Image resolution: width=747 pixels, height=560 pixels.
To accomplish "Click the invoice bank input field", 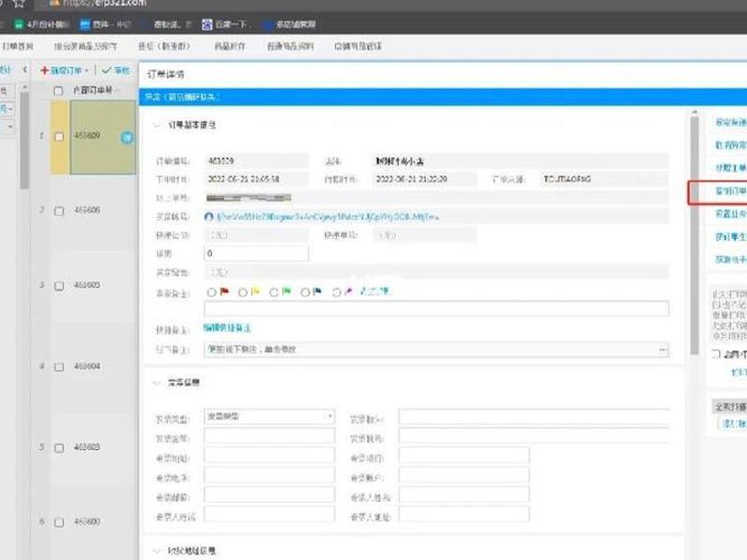I will click(464, 455).
